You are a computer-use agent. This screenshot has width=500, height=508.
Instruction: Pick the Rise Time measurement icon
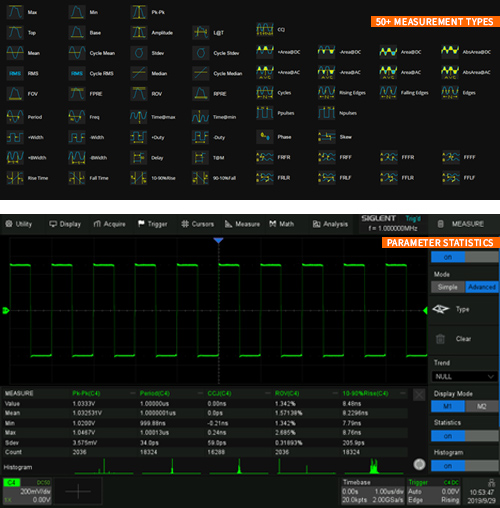15,178
